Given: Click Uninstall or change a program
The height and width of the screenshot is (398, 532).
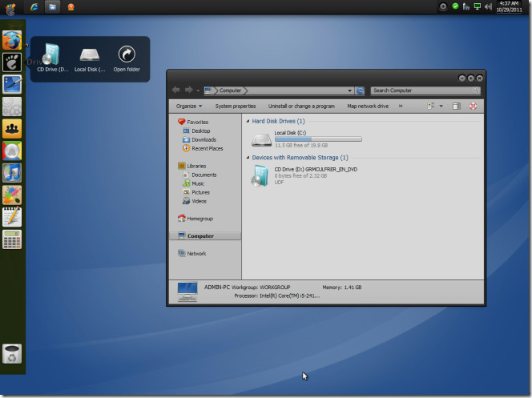Looking at the screenshot, I should click(301, 107).
